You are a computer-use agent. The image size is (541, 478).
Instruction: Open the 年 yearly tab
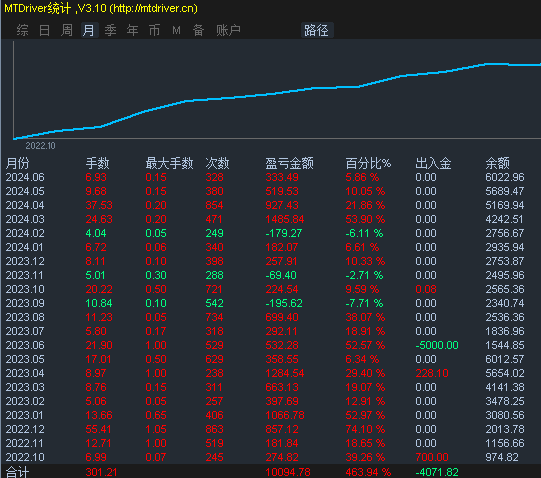[132, 30]
